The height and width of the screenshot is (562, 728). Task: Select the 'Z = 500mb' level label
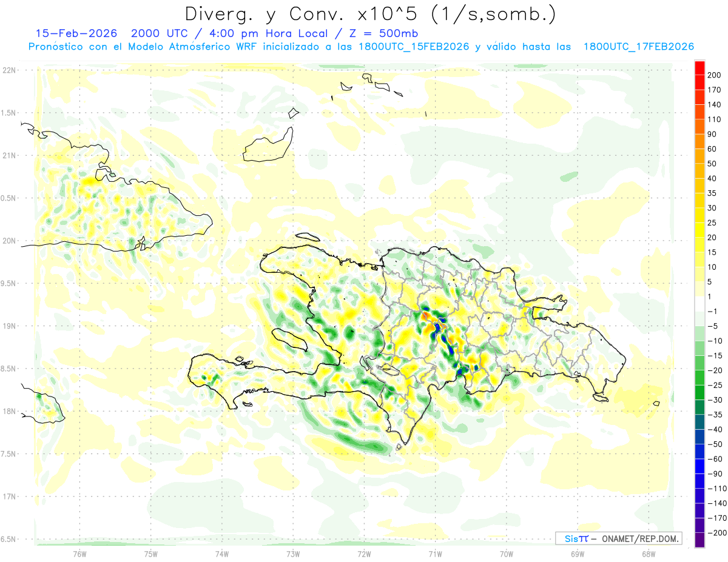click(383, 33)
